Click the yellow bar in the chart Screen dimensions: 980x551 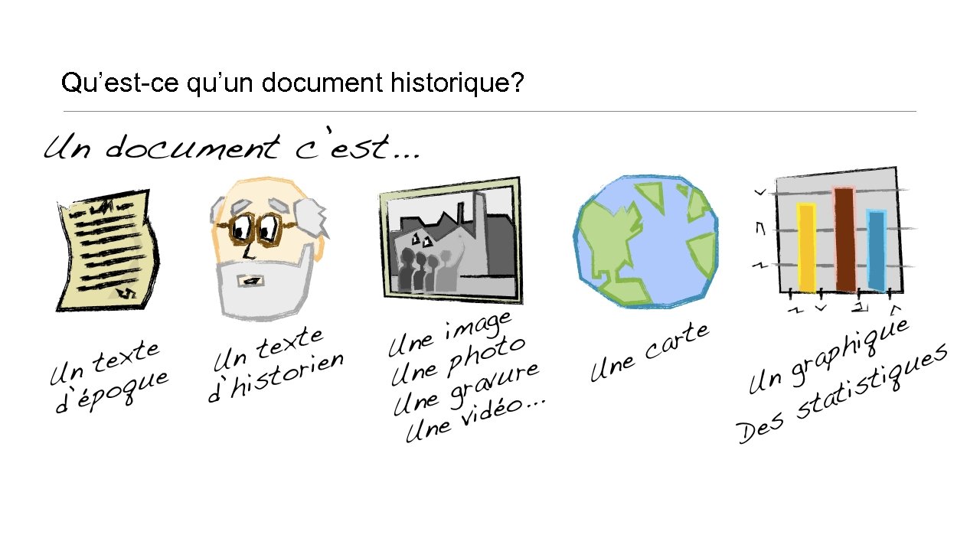tap(805, 246)
